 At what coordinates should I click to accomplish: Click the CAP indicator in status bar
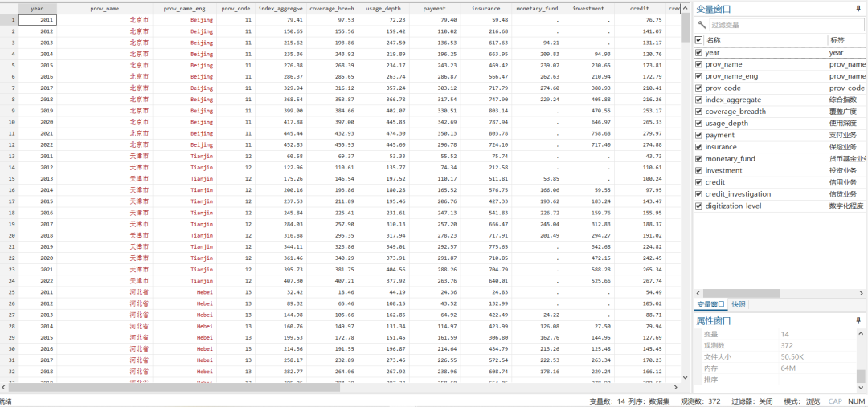[835, 401]
